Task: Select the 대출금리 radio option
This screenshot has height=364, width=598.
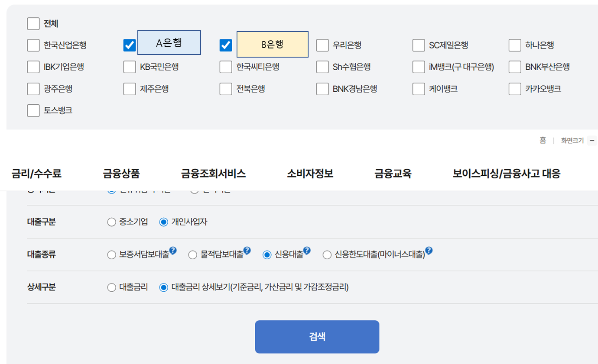Action: (x=111, y=287)
